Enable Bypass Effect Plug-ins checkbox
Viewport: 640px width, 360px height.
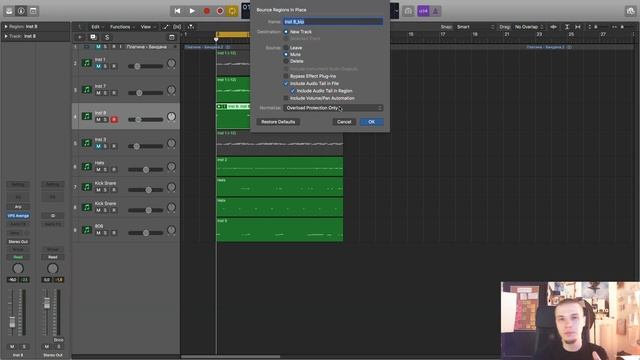(286, 76)
